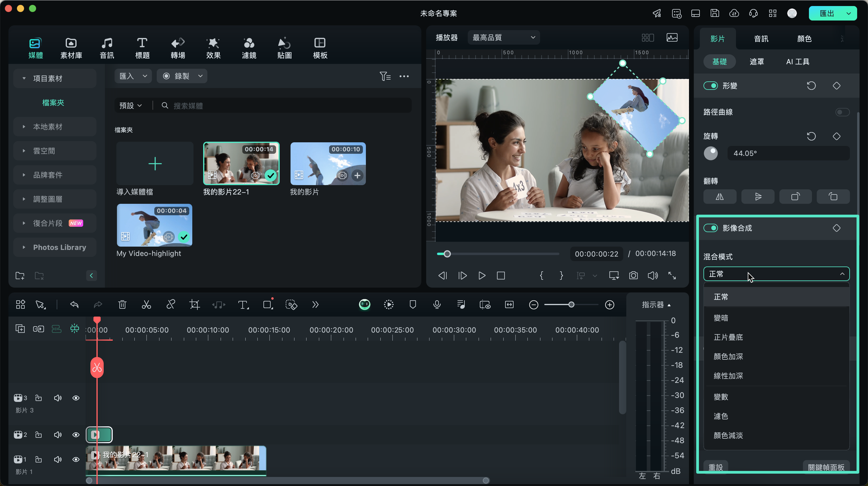Toggle the 影像合成 compositing switch
This screenshot has width=868, height=486.
[x=711, y=228]
